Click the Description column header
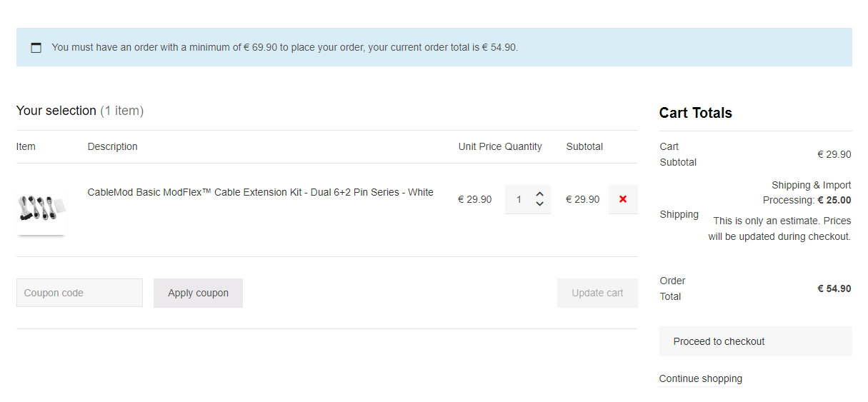The height and width of the screenshot is (402, 868). 112,146
